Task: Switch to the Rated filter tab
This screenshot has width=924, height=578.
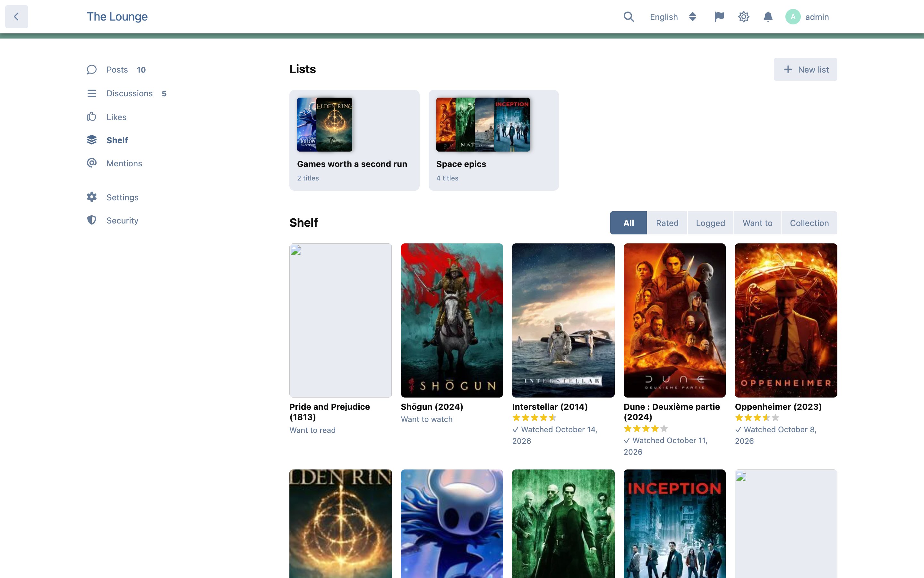Action: [x=667, y=223]
